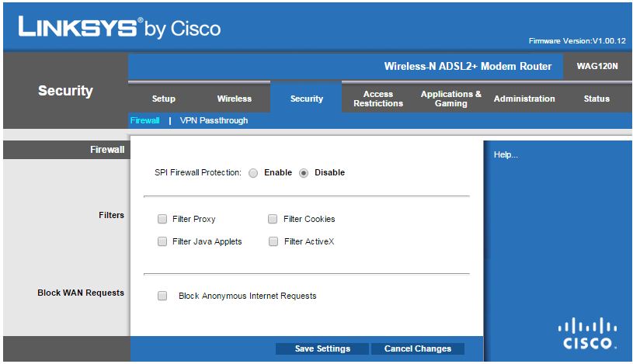This screenshot has width=633, height=364.
Task: Click the Firewall sub-tab link
Action: click(144, 121)
